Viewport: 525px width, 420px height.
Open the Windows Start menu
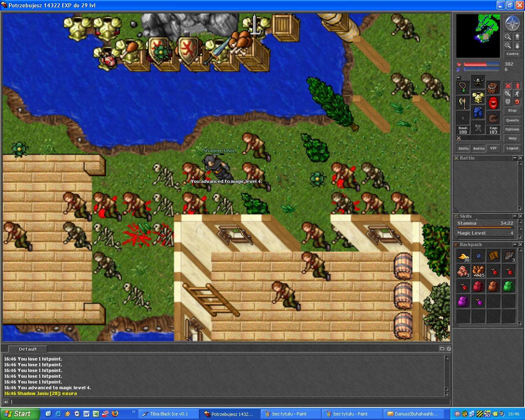click(x=20, y=414)
